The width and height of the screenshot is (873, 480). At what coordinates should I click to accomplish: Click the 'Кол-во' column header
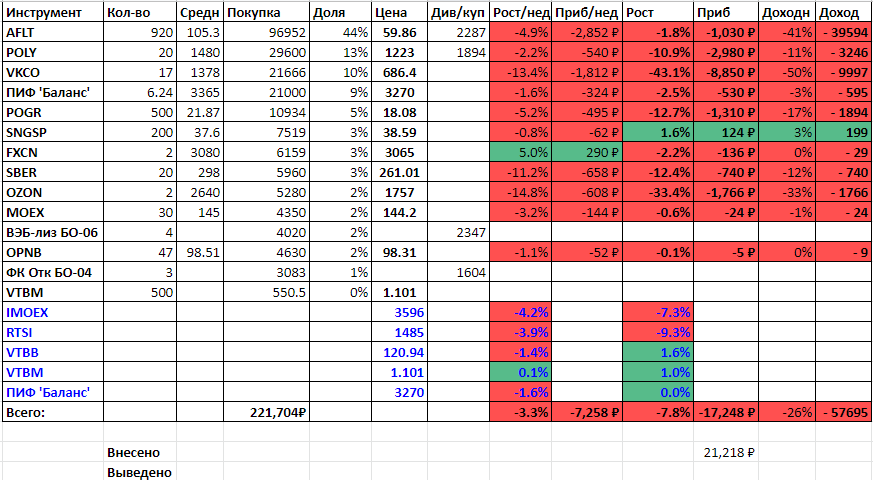click(140, 12)
